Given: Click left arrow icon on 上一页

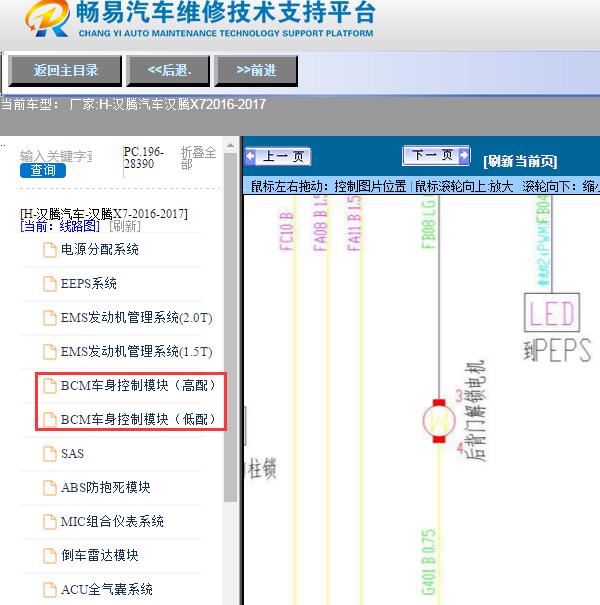Looking at the screenshot, I should click(250, 157).
